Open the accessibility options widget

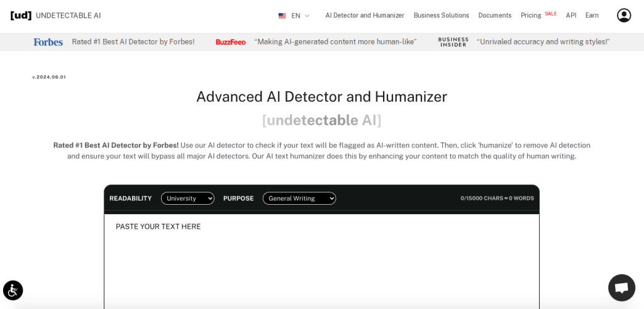point(13,290)
